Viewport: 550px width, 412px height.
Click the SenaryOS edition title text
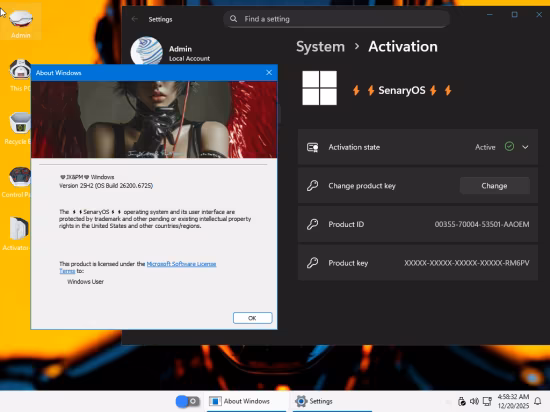(x=402, y=90)
